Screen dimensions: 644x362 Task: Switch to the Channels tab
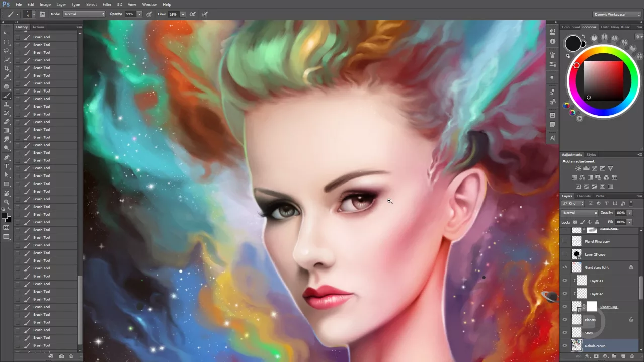click(x=583, y=196)
